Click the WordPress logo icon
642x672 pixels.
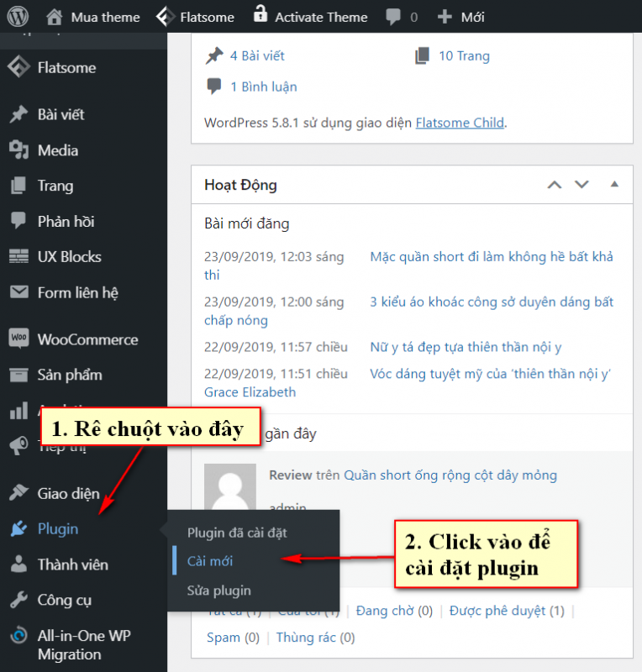[x=18, y=16]
